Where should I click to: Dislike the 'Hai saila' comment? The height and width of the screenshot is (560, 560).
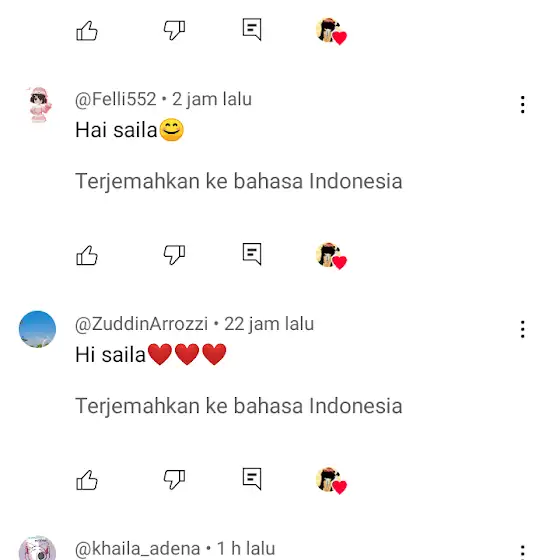(x=174, y=255)
